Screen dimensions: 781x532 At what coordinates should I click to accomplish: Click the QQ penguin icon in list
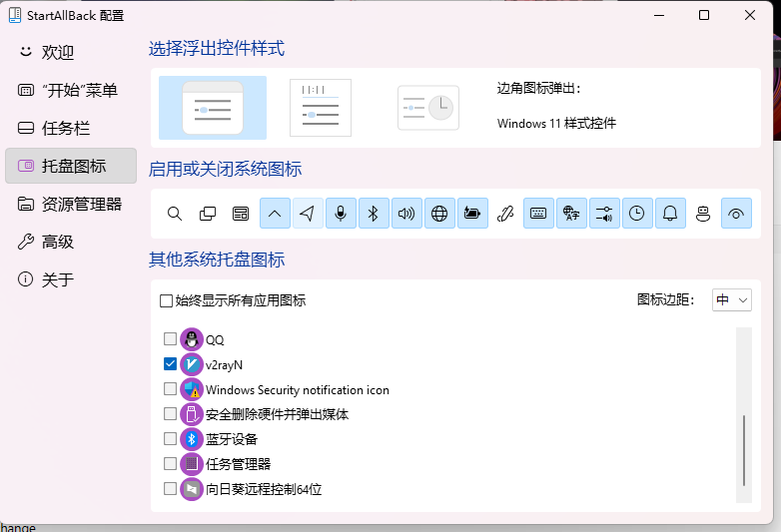(192, 340)
